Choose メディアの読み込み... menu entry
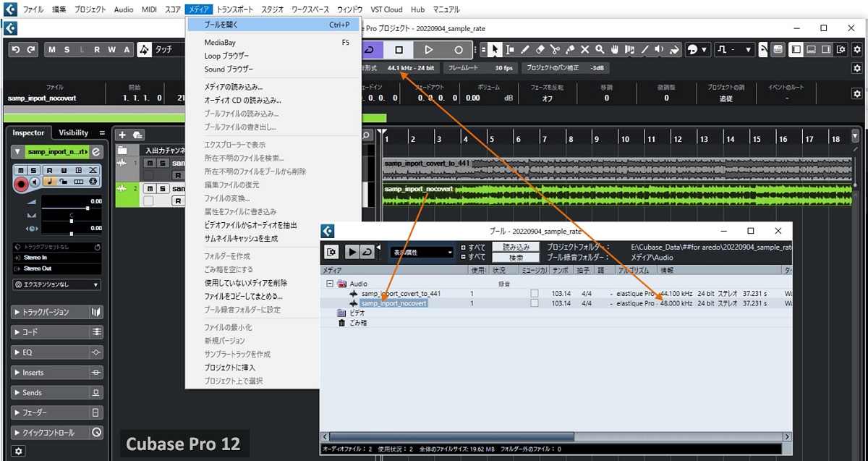This screenshot has width=868, height=461. 273,87
